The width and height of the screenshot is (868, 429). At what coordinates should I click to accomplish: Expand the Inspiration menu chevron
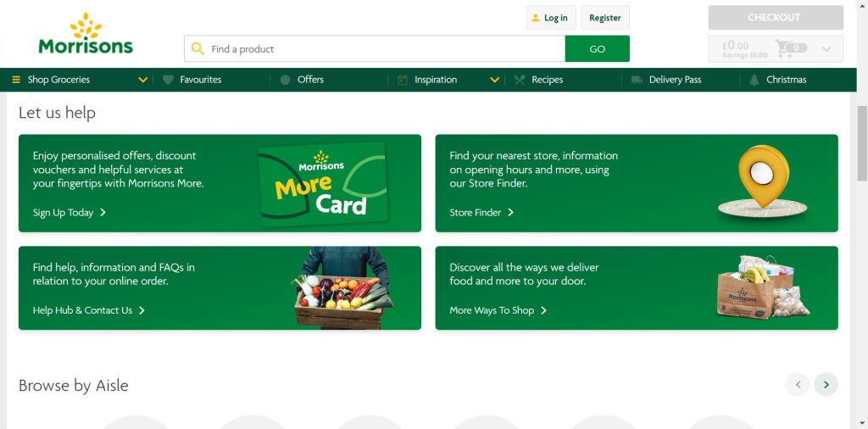tap(495, 80)
